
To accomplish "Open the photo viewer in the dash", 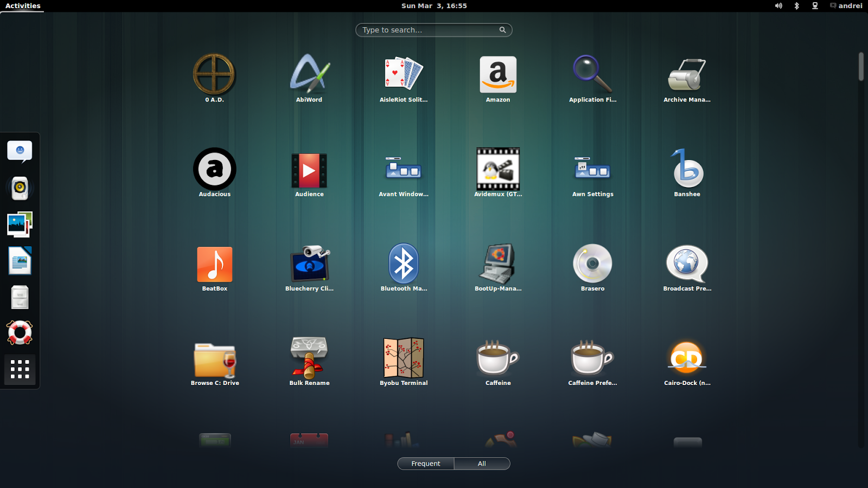I will pyautogui.click(x=20, y=224).
